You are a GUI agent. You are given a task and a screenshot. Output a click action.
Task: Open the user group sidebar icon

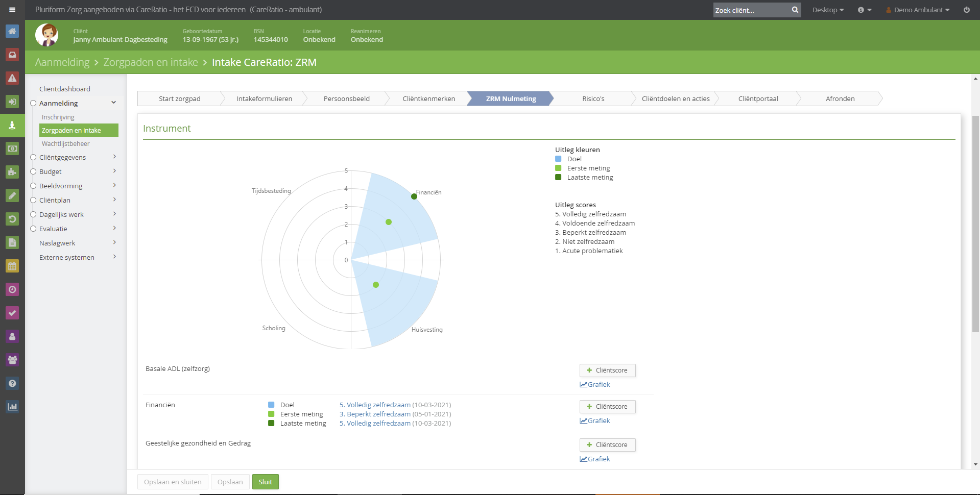point(12,360)
